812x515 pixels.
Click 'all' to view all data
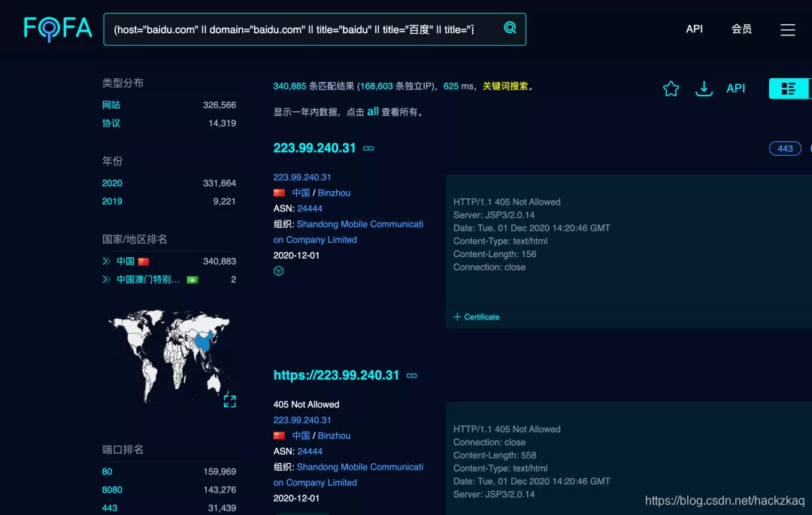click(372, 111)
